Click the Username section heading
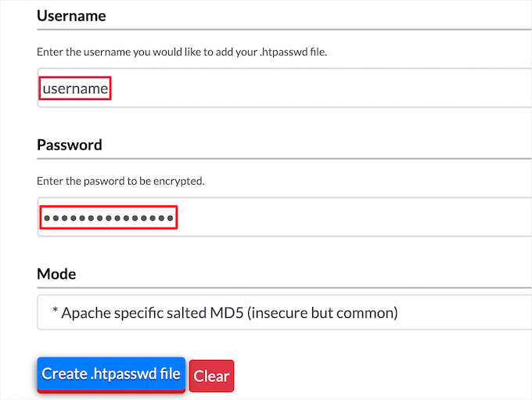The height and width of the screenshot is (400, 532). (71, 16)
